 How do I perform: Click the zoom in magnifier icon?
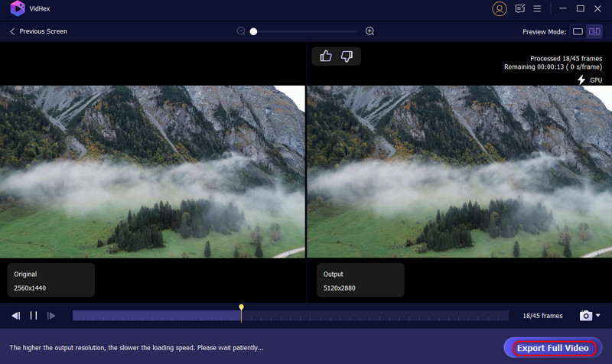(370, 31)
